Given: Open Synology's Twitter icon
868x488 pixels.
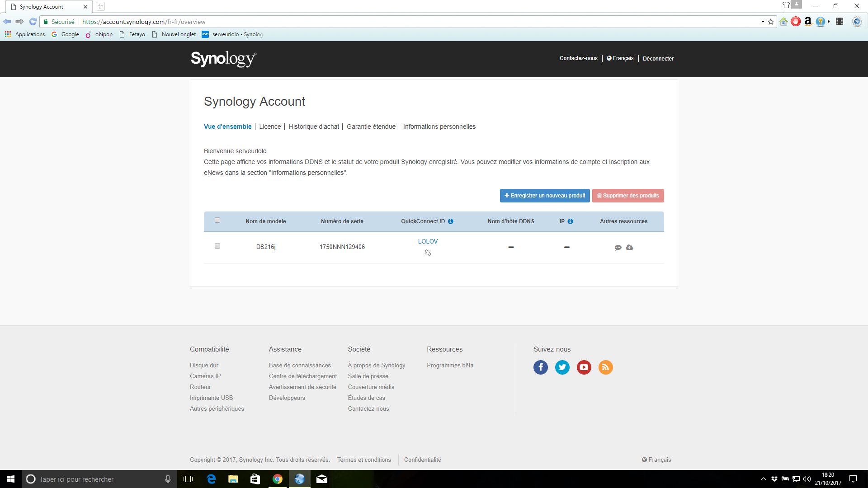Looking at the screenshot, I should point(562,367).
